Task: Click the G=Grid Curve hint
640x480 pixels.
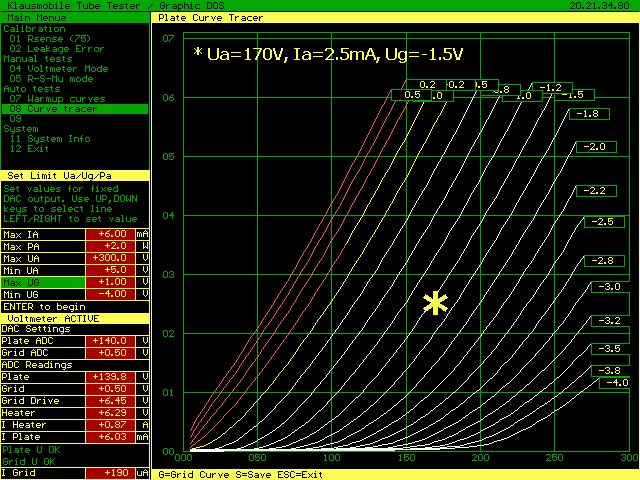Action: (x=194, y=475)
